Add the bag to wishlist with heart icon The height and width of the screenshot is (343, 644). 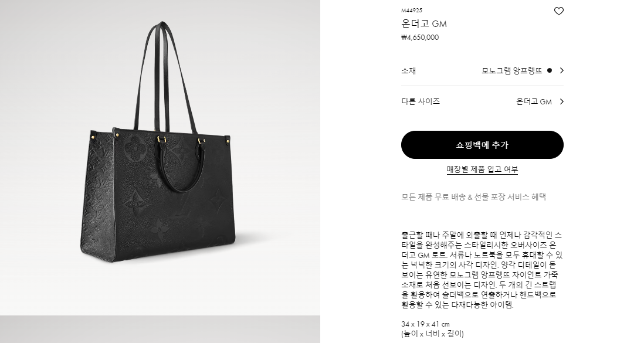pyautogui.click(x=558, y=11)
